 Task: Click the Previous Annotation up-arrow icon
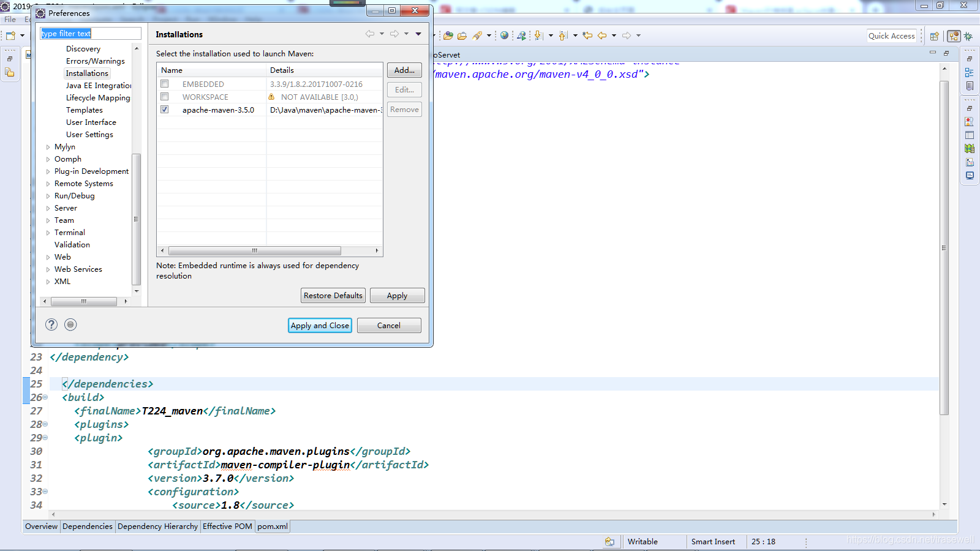click(563, 36)
